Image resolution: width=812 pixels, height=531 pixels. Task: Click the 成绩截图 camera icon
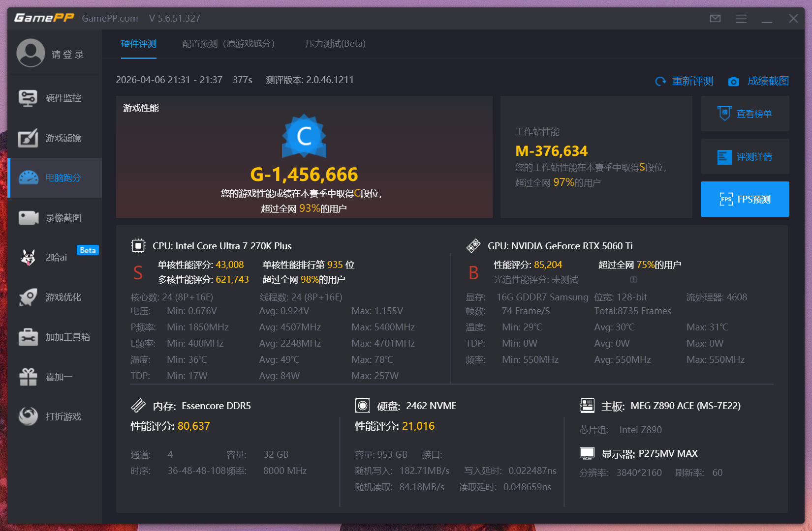point(734,82)
